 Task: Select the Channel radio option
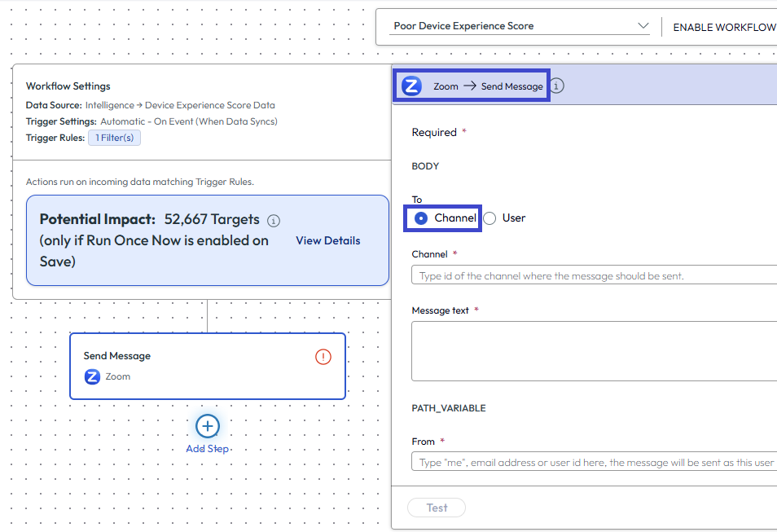tap(421, 218)
